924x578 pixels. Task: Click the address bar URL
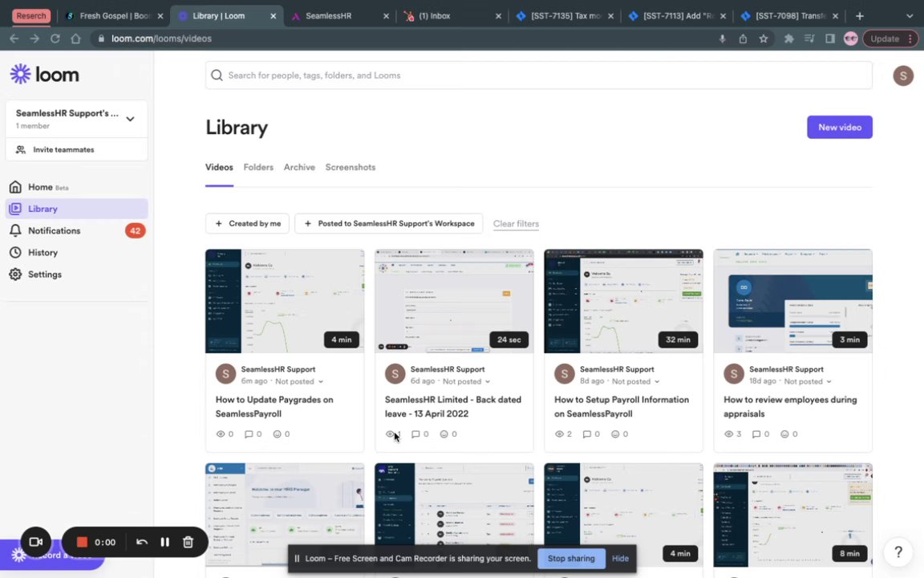[x=161, y=39]
